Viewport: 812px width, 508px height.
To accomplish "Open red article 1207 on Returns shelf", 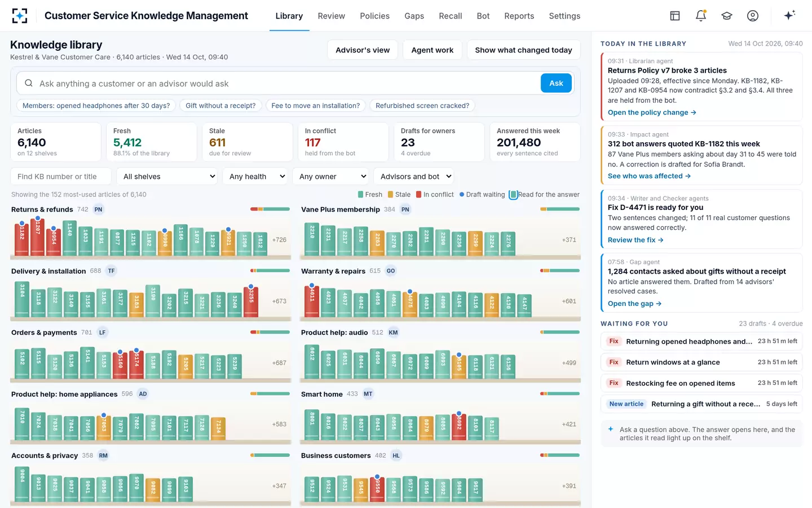I will 38,236.
